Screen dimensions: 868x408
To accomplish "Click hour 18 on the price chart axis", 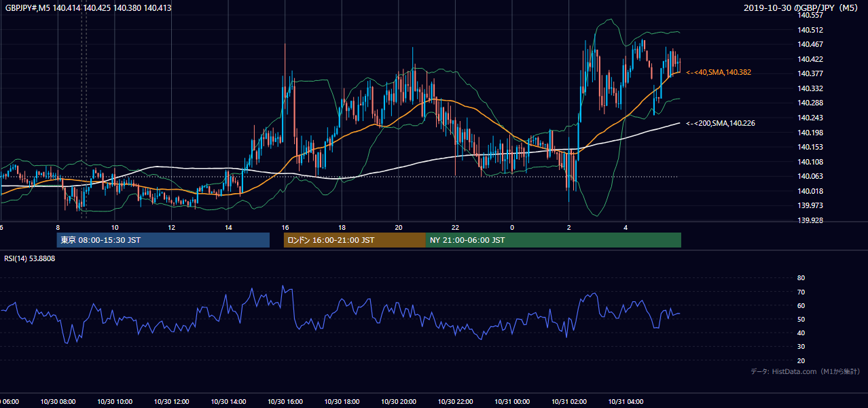I will pos(342,227).
